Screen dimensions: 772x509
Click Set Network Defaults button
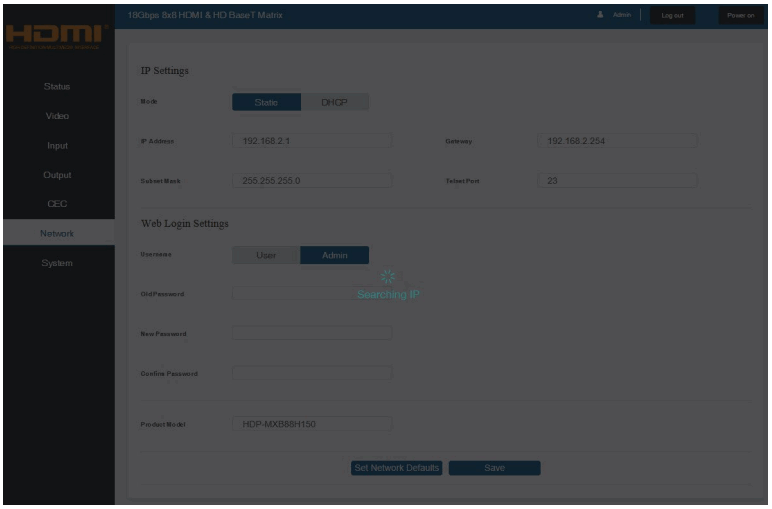coord(396,468)
